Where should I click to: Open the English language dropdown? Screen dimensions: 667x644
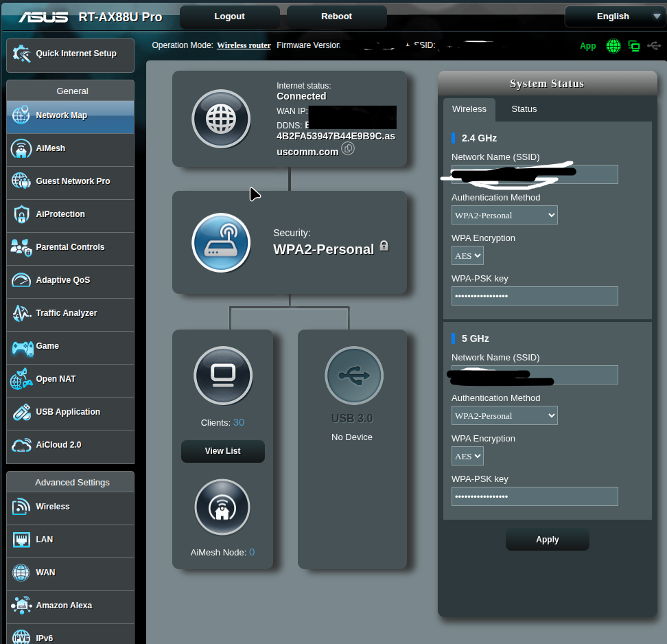(616, 16)
